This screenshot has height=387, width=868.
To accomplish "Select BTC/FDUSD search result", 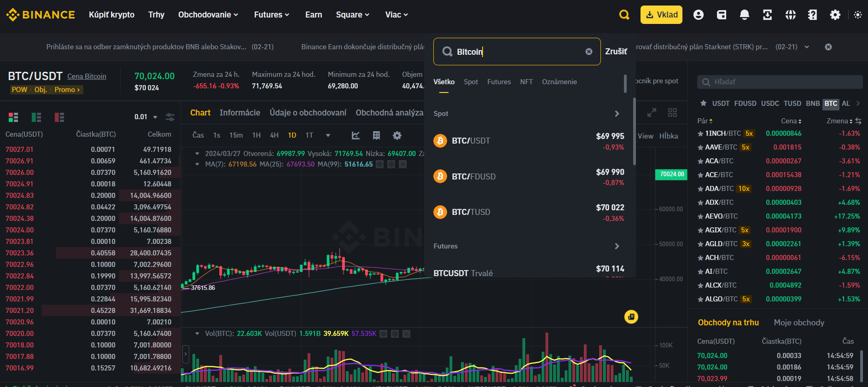I will pos(529,177).
